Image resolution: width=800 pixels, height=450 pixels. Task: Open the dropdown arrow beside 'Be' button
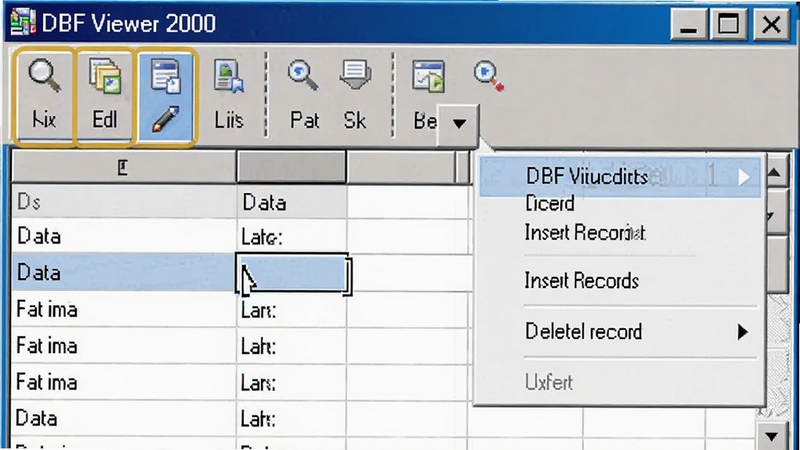pyautogui.click(x=459, y=123)
